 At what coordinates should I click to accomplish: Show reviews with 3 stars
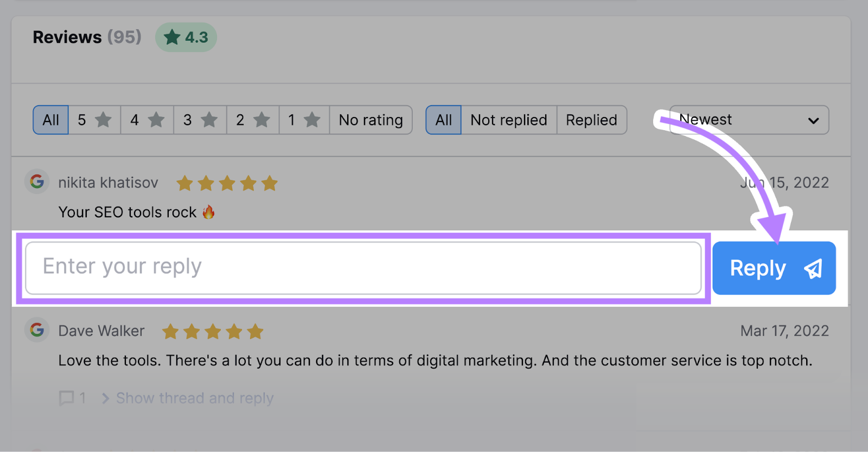[x=200, y=120]
